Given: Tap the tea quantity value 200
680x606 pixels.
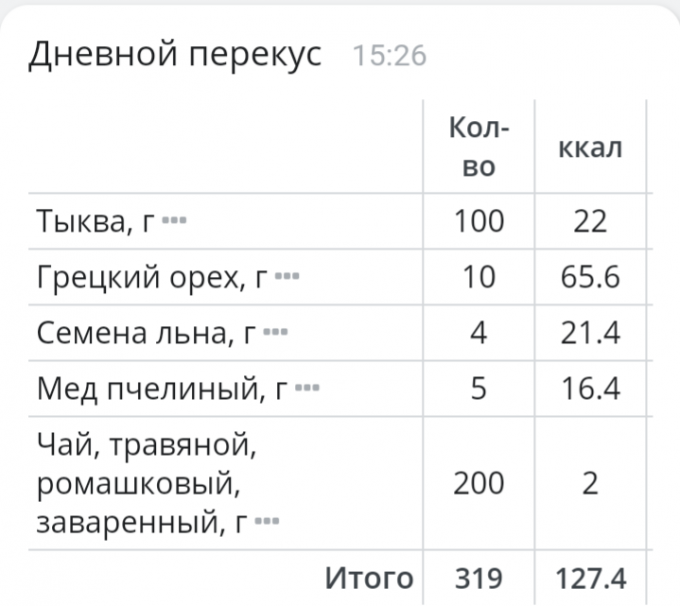Looking at the screenshot, I should [479, 484].
